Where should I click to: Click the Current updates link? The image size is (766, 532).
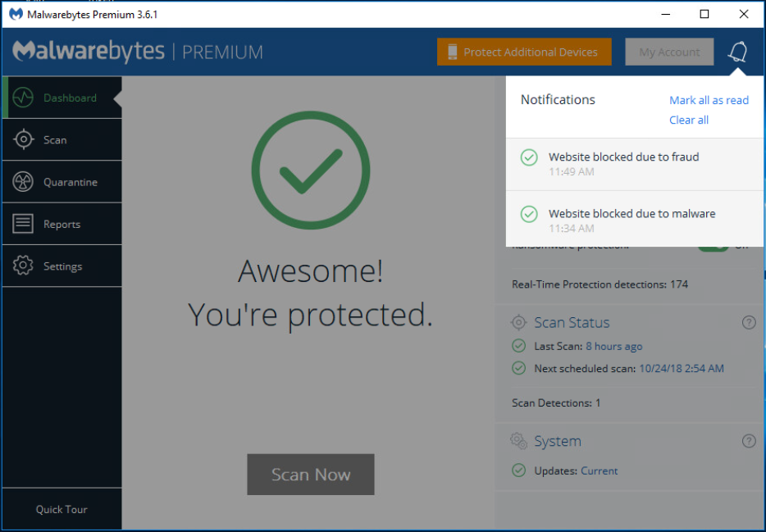click(599, 471)
